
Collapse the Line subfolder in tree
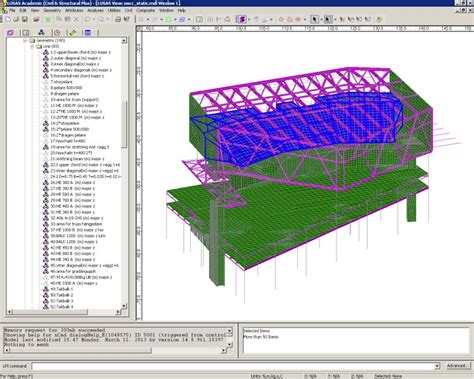click(32, 46)
